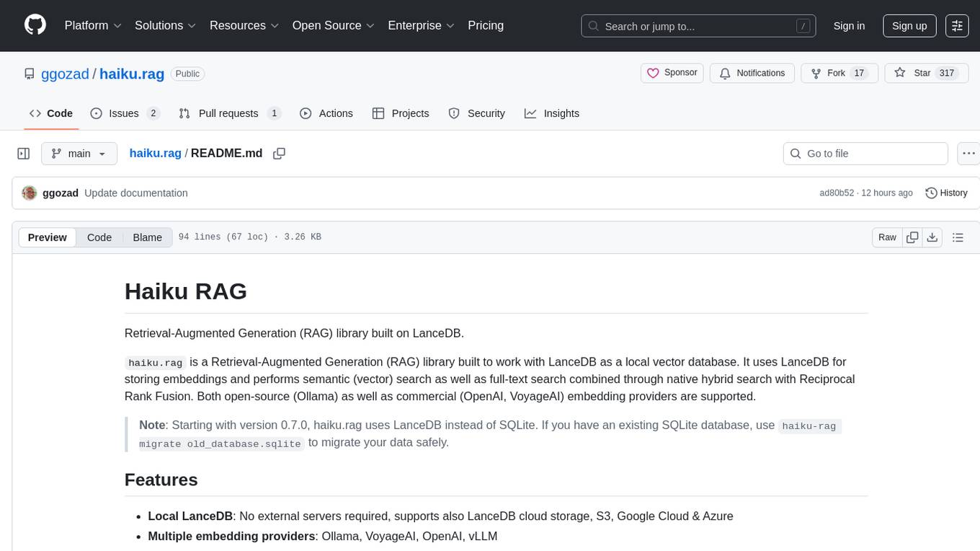Sponsor this repository
Screen dimensions: 980x551
672,73
